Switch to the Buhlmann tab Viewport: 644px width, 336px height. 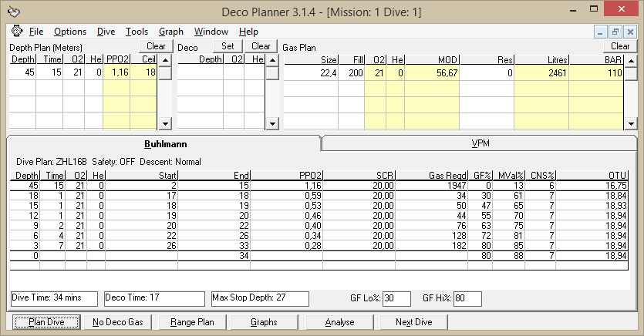pos(166,144)
